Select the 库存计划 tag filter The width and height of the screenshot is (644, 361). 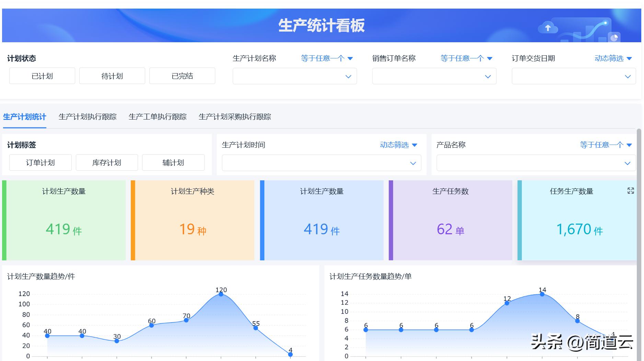click(107, 162)
